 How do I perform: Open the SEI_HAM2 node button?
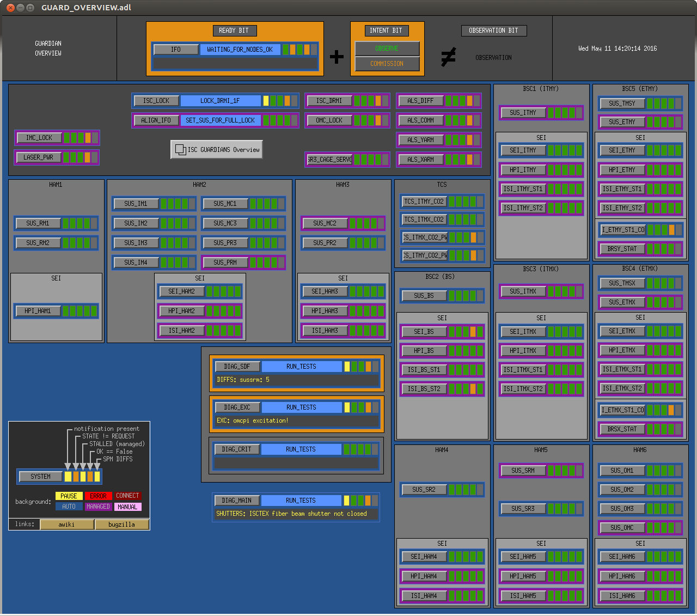point(182,291)
